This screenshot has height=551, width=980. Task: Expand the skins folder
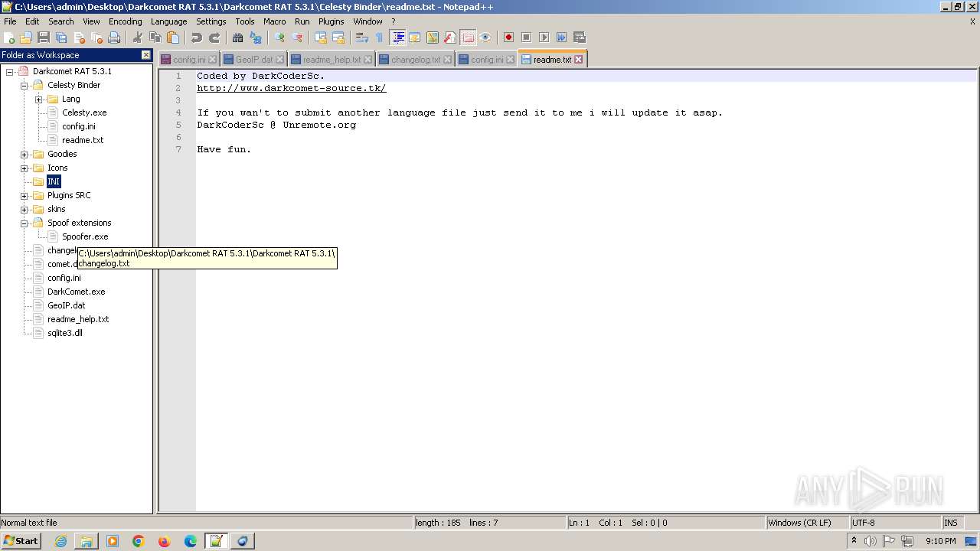pyautogui.click(x=24, y=209)
